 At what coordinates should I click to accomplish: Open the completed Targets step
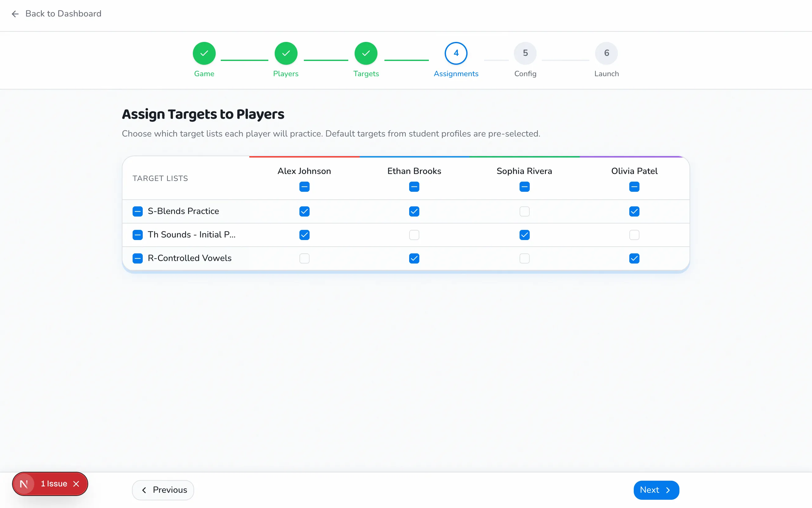(x=366, y=53)
